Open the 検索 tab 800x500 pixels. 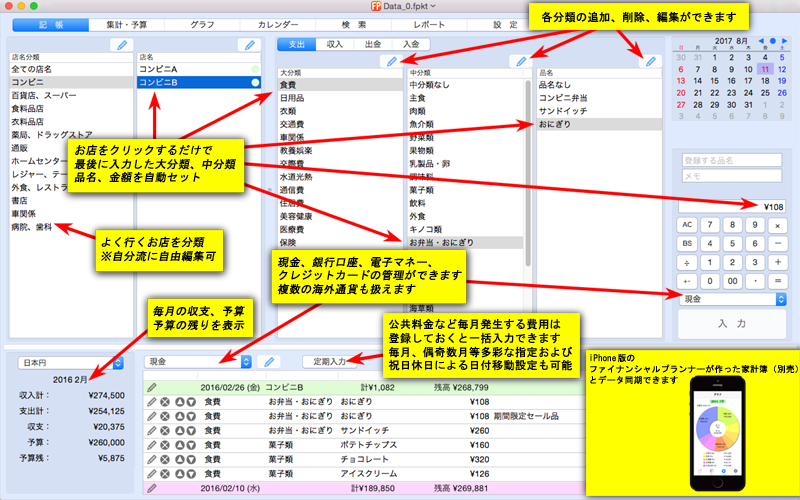point(354,24)
